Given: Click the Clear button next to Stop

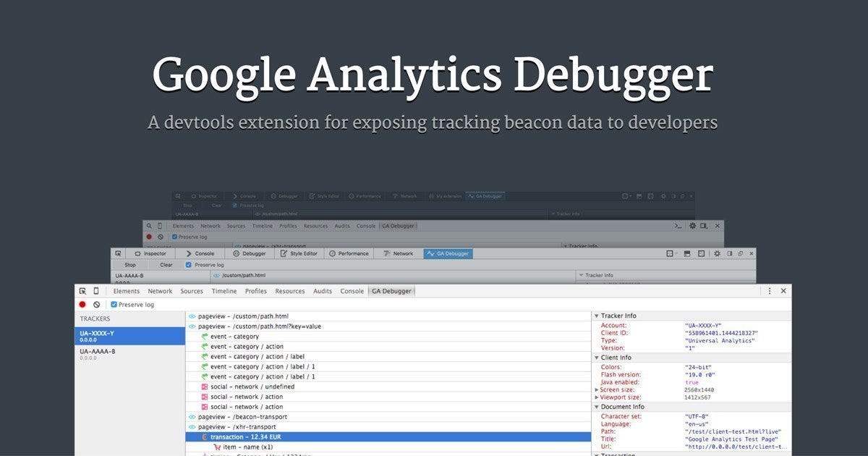Looking at the screenshot, I should point(166,264).
